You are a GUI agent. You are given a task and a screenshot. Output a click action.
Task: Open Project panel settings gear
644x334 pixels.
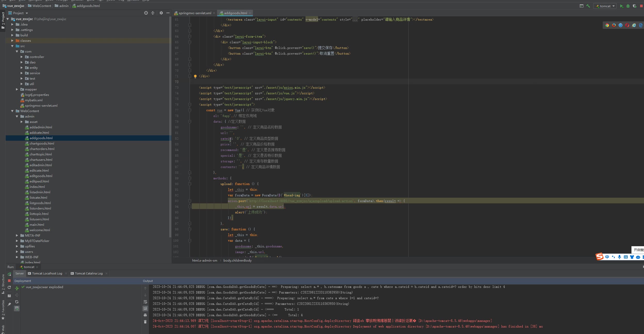[x=161, y=13]
